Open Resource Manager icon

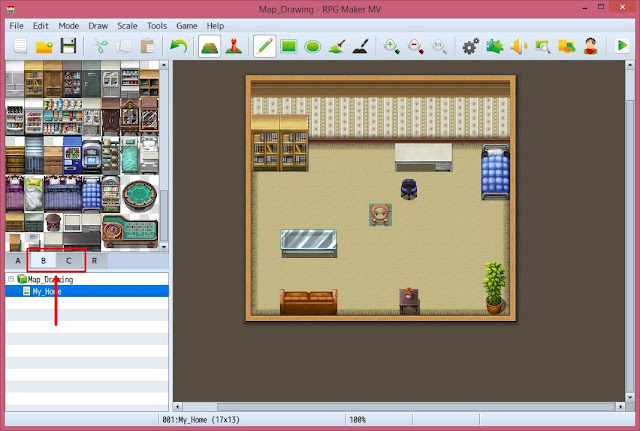click(x=567, y=46)
